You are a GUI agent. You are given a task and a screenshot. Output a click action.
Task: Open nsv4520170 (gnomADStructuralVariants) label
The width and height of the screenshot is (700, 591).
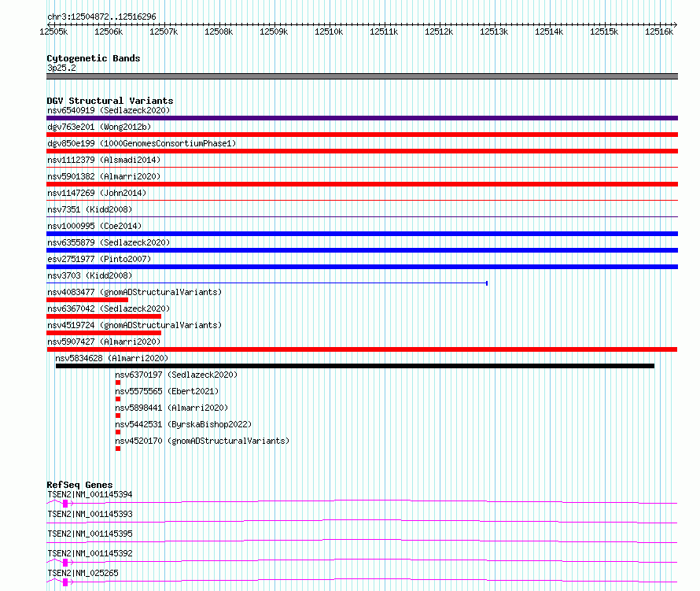click(x=202, y=441)
